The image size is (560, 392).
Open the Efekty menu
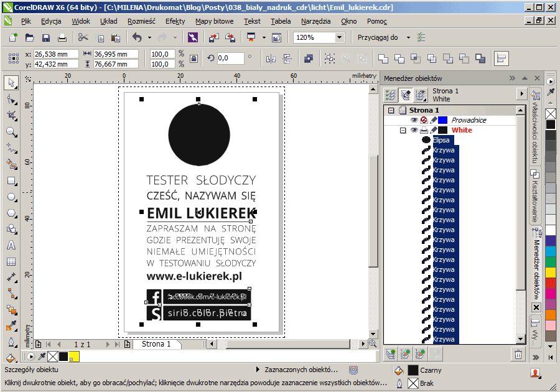pyautogui.click(x=175, y=21)
